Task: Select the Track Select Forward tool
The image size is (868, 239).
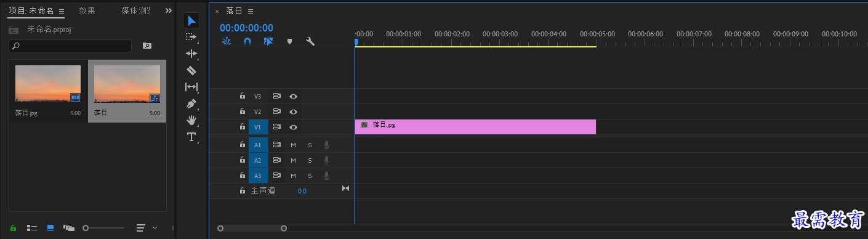Action: coord(191,37)
